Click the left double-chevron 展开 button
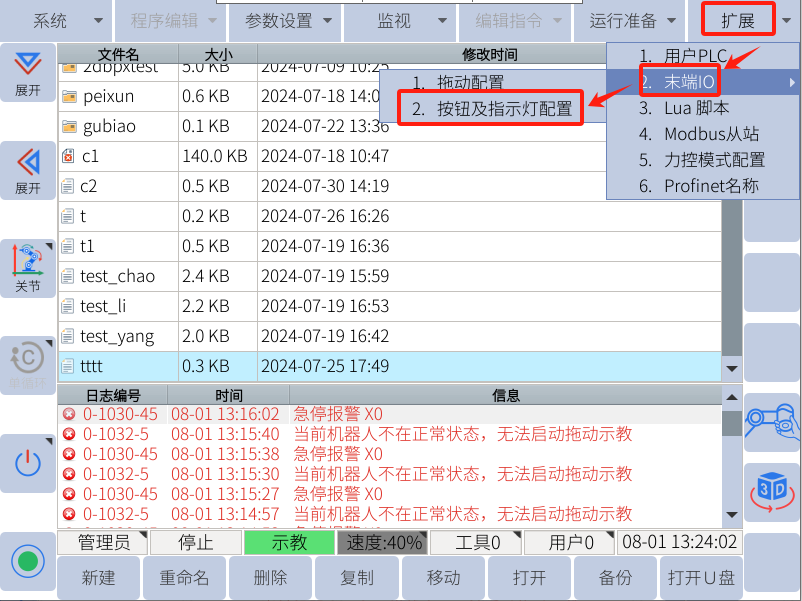Image resolution: width=802 pixels, height=601 pixels. tap(27, 169)
